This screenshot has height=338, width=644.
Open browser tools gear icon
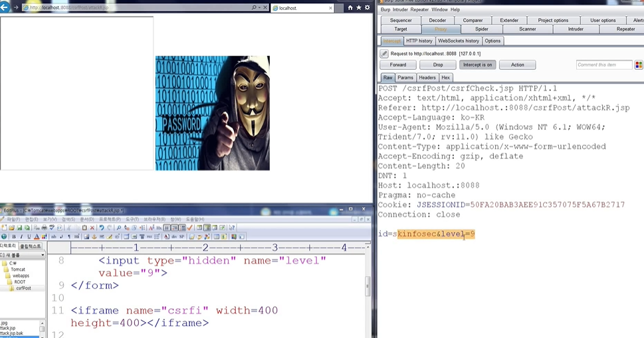[x=367, y=7]
